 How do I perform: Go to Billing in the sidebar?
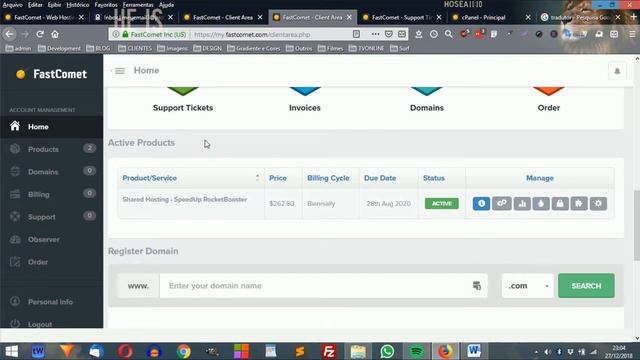click(51, 194)
